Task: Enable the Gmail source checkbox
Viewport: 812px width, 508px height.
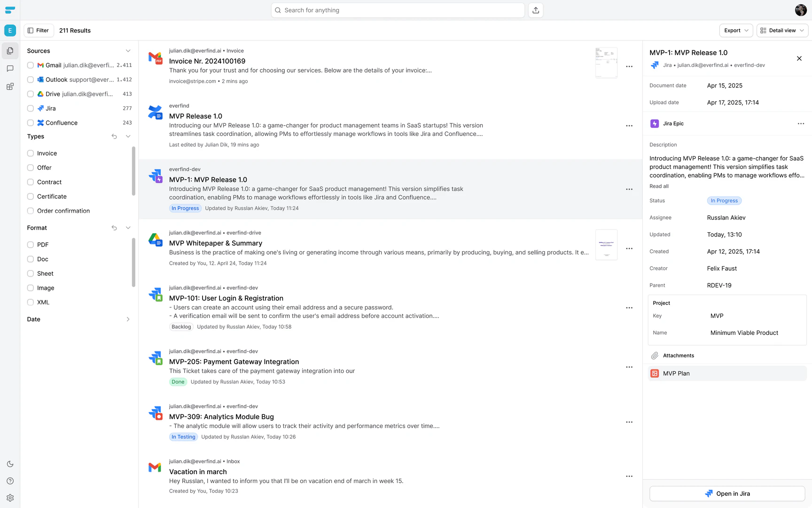Action: pos(31,65)
